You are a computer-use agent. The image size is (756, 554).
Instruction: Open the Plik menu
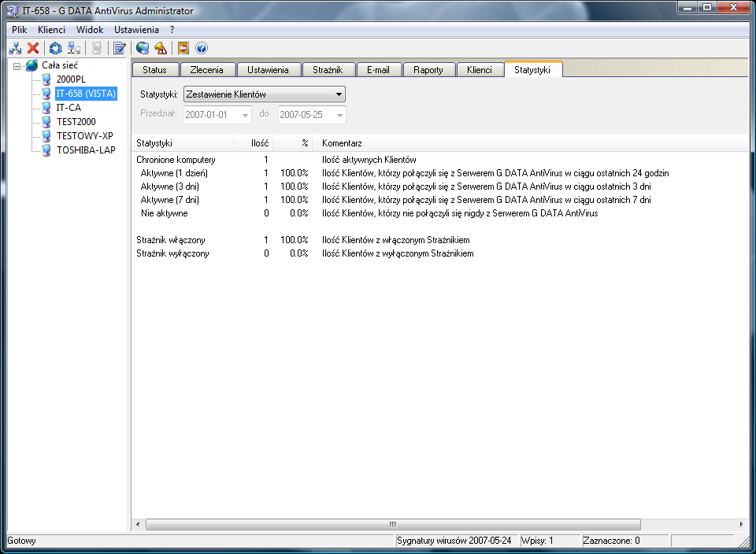[19, 30]
